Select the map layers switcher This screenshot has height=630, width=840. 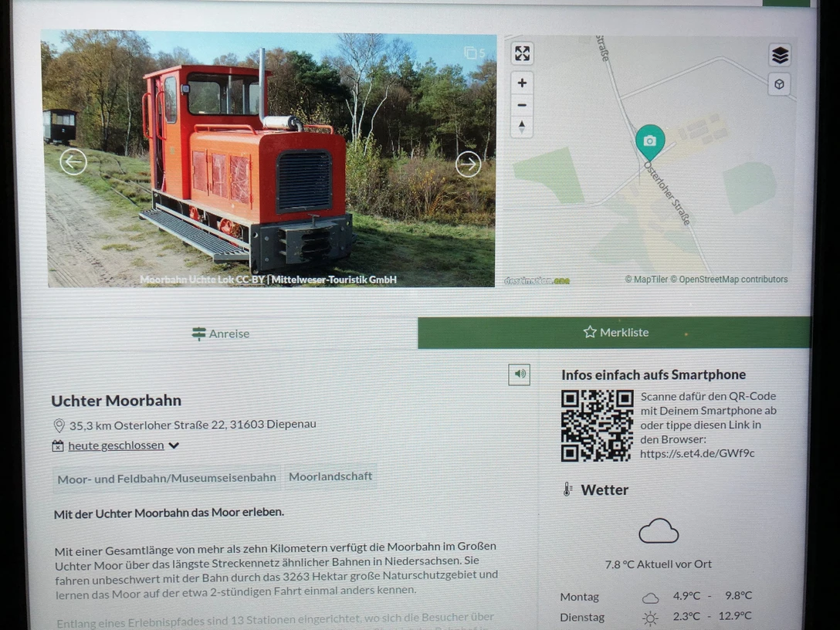click(779, 54)
